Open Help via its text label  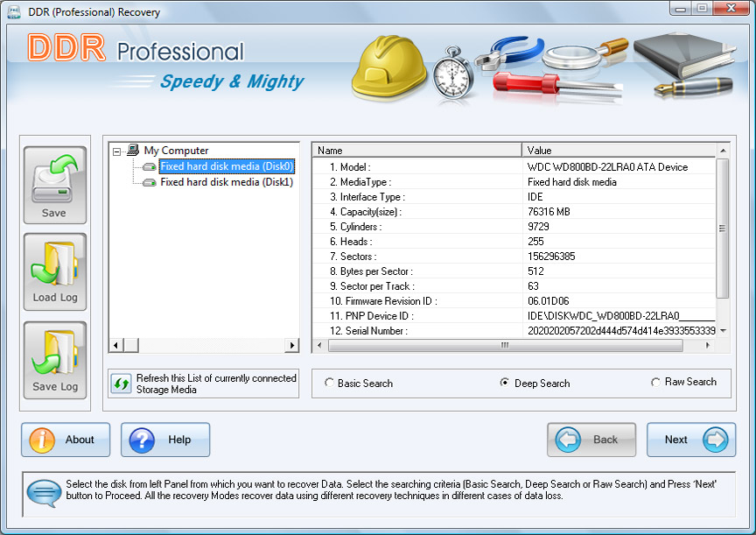pyautogui.click(x=179, y=440)
